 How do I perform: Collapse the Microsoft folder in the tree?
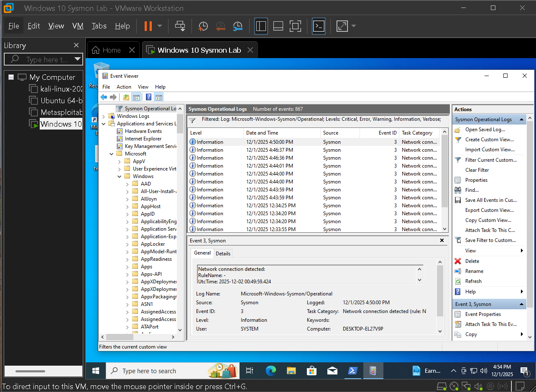111,153
